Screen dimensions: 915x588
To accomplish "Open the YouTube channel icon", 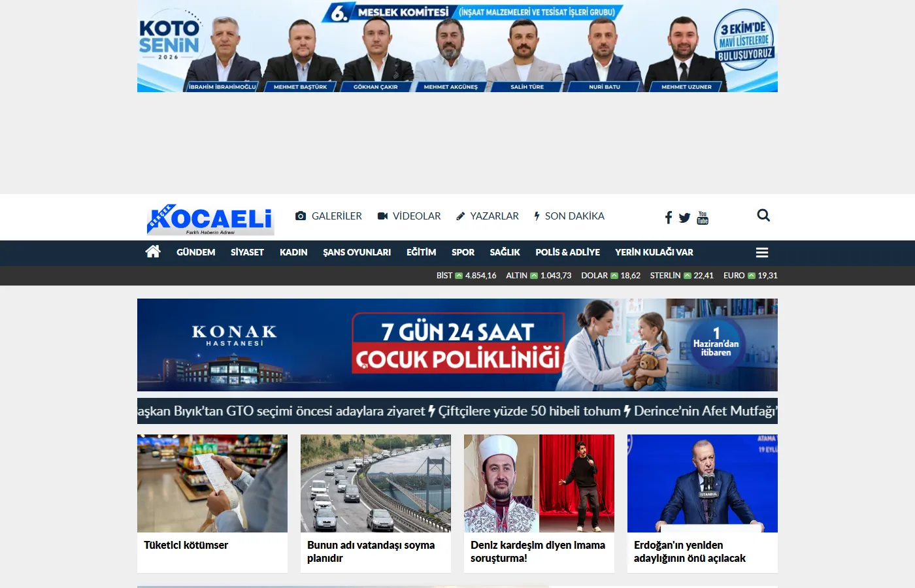I will point(703,218).
